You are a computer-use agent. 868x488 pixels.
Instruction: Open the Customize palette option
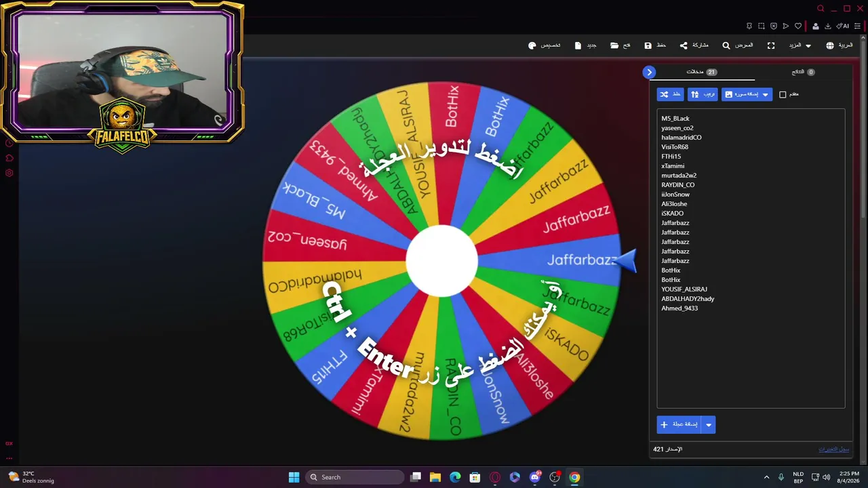coord(544,45)
